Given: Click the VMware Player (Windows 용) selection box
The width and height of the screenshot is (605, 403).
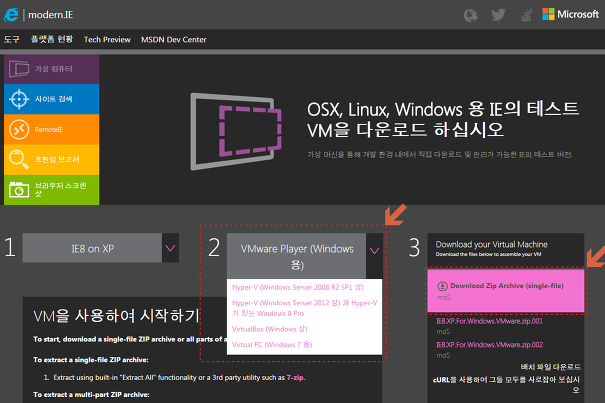Looking at the screenshot, I should click(296, 256).
